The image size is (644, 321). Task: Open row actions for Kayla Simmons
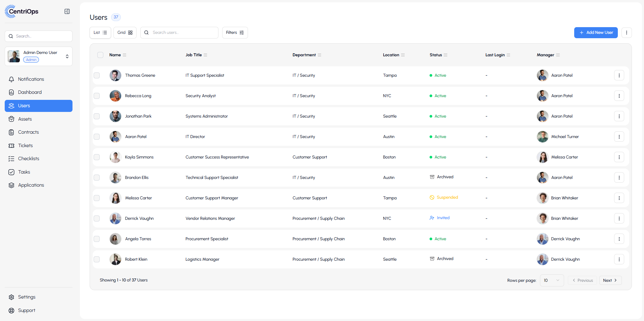(619, 157)
